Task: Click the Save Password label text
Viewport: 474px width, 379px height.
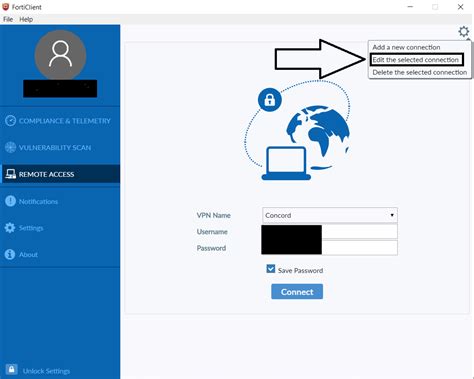Action: click(x=300, y=270)
